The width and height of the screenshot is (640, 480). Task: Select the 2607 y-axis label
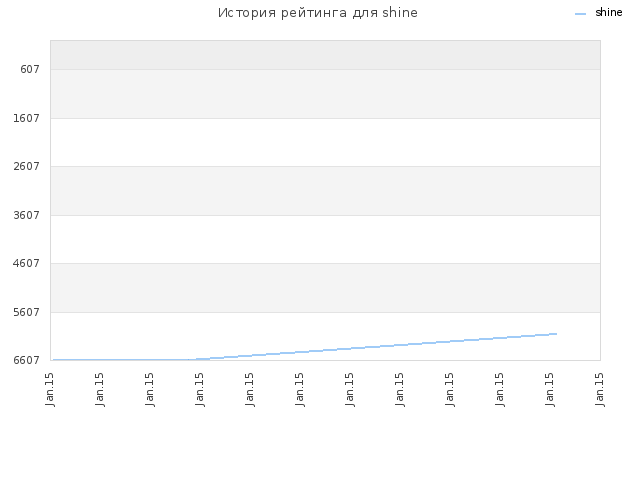27,167
